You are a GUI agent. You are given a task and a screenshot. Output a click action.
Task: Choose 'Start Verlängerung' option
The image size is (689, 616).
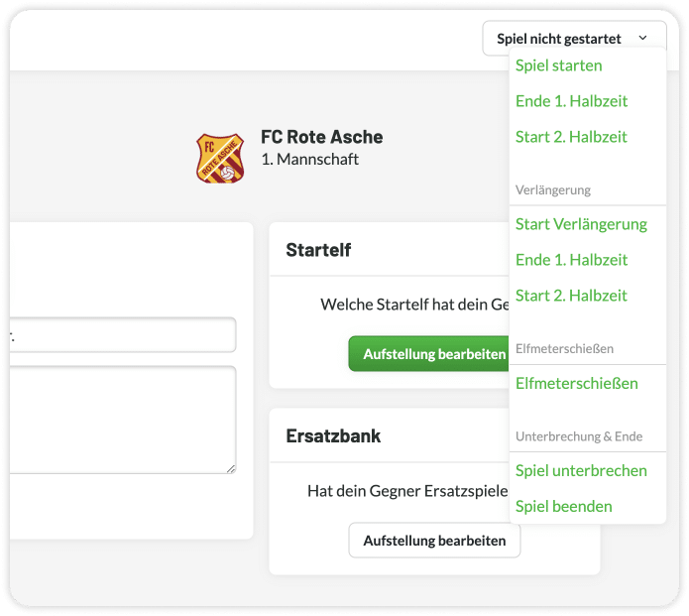[x=581, y=224]
